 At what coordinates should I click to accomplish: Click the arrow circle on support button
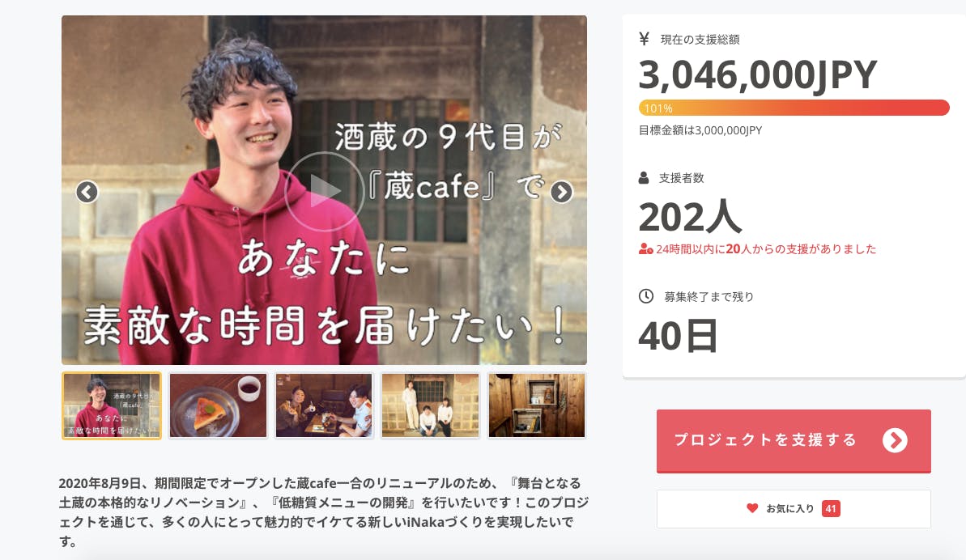pos(895,440)
